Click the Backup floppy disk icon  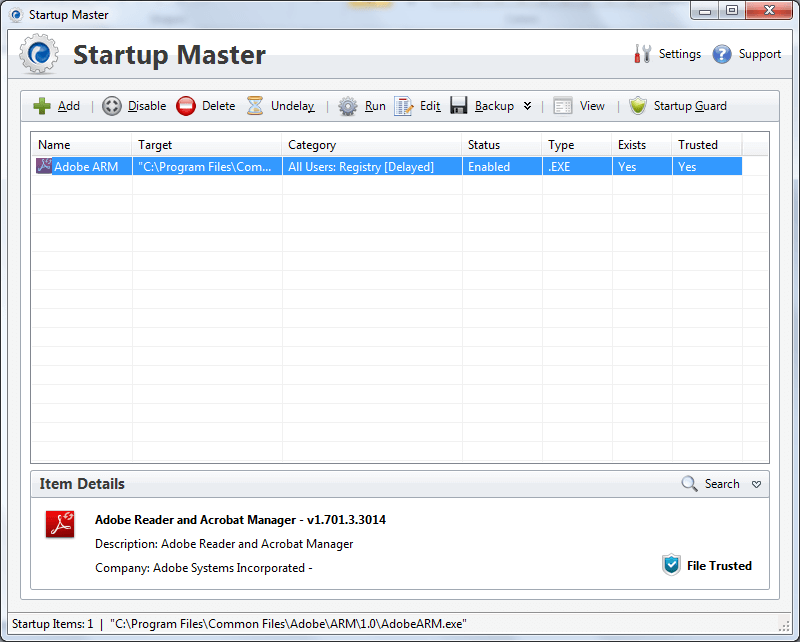(x=459, y=105)
